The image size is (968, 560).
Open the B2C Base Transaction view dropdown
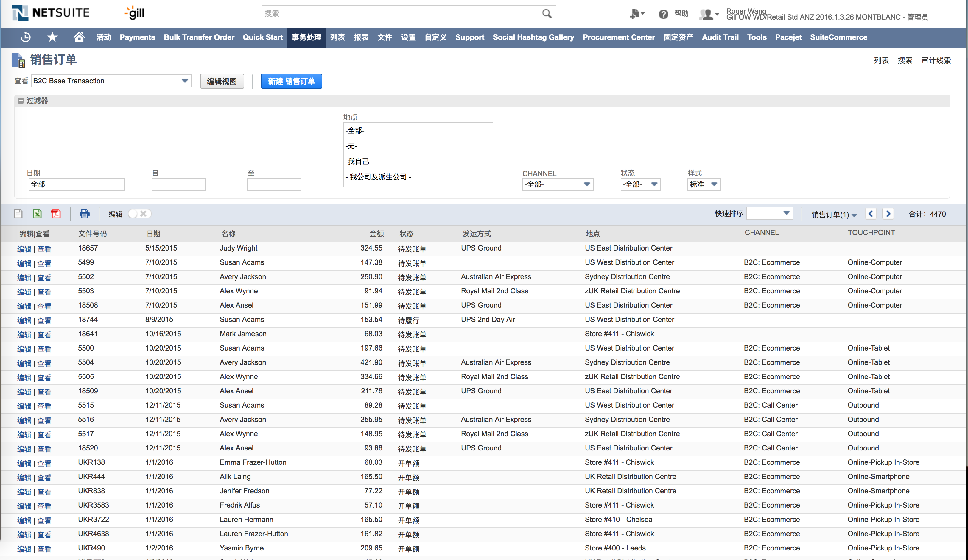[185, 81]
